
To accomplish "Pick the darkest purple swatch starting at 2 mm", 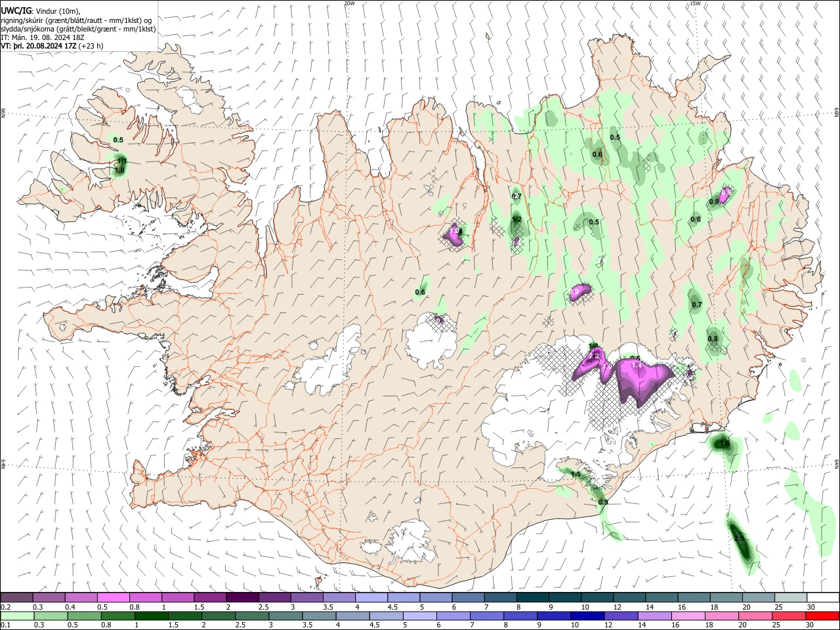I will click(x=242, y=598).
